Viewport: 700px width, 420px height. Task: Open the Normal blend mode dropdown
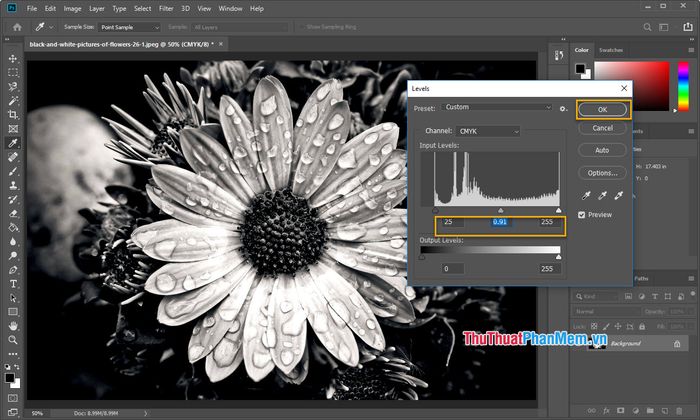(x=606, y=311)
